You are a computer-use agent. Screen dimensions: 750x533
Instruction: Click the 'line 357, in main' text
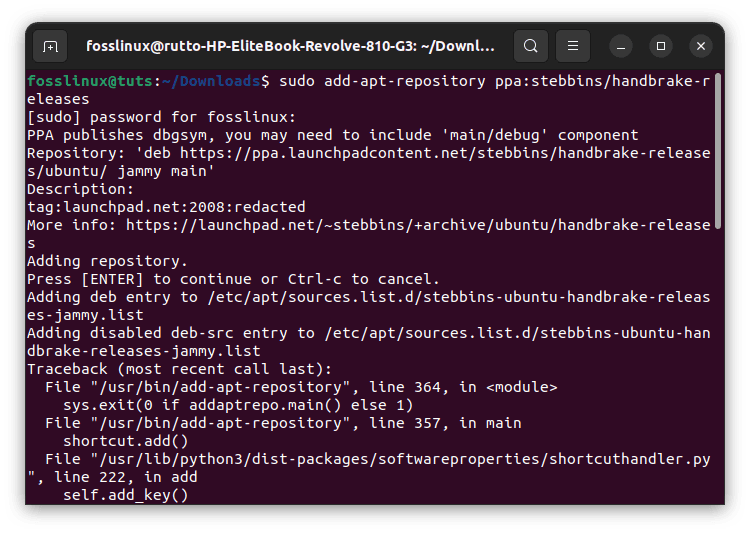[x=445, y=423]
